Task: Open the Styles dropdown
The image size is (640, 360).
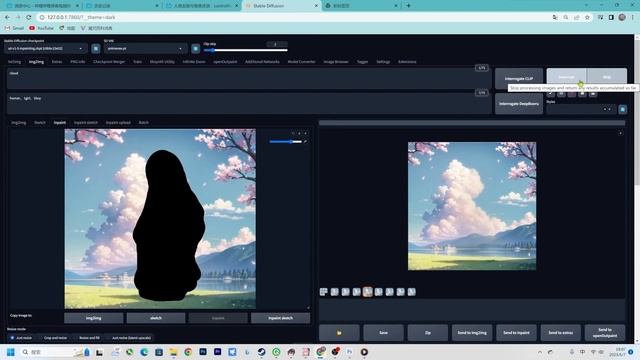Action: (581, 109)
